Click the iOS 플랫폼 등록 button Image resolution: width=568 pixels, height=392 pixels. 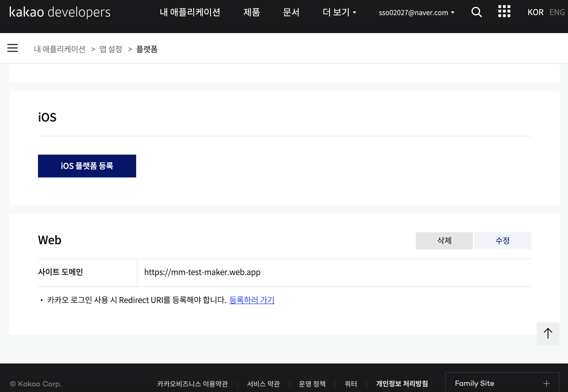pyautogui.click(x=87, y=166)
